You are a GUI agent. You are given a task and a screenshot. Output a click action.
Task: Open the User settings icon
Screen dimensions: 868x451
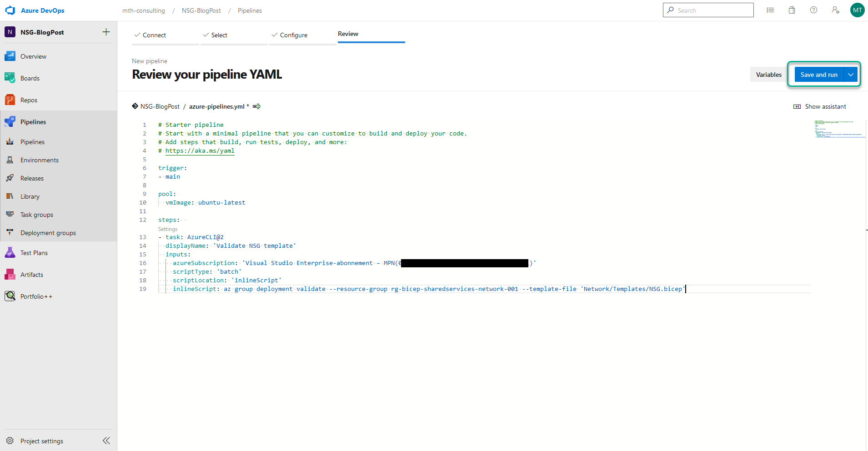point(836,10)
